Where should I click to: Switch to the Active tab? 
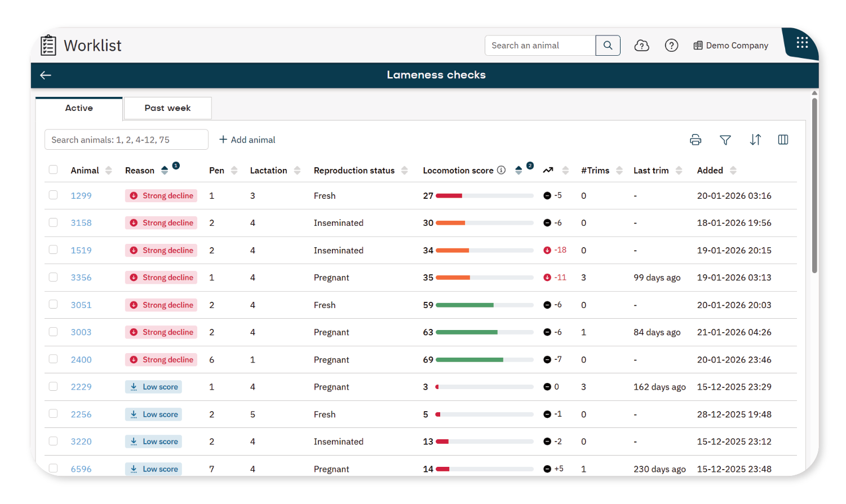[x=79, y=108]
